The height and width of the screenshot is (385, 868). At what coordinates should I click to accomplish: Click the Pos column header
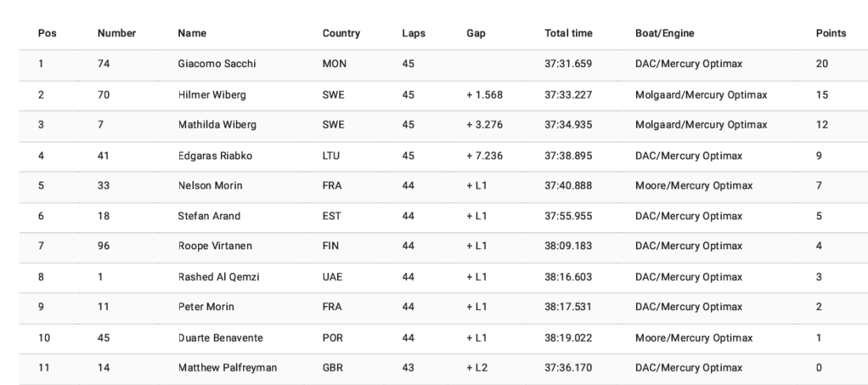[x=47, y=34]
